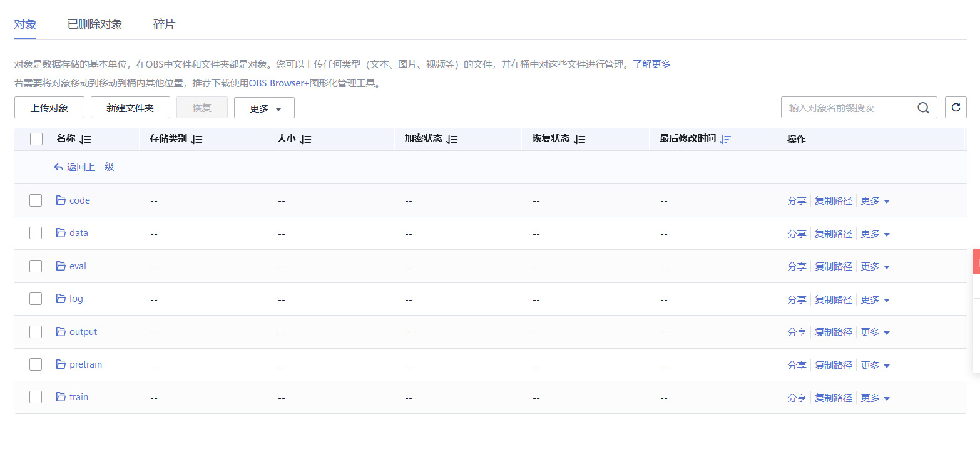
Task: Sort by name column icon
Action: coord(86,140)
